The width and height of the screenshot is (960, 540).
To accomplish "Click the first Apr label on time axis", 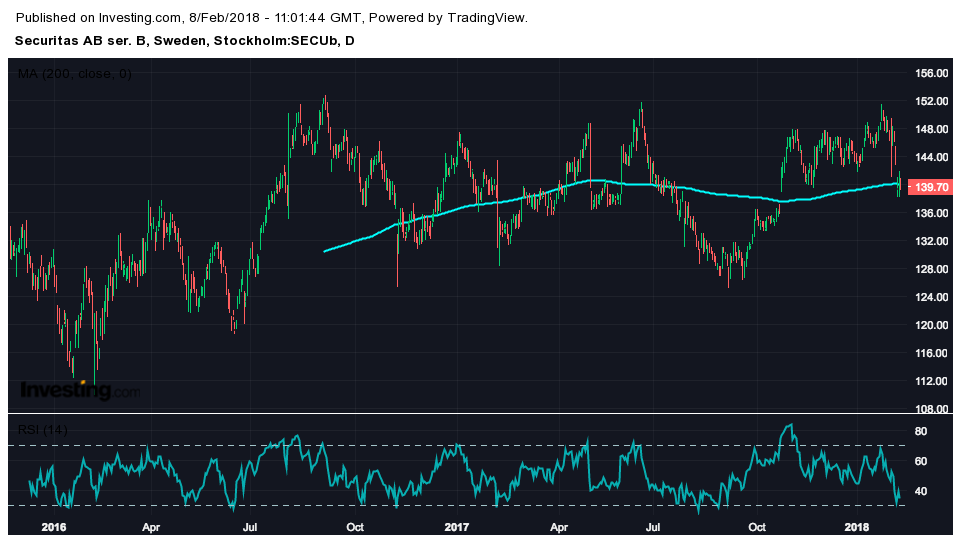I will [151, 527].
